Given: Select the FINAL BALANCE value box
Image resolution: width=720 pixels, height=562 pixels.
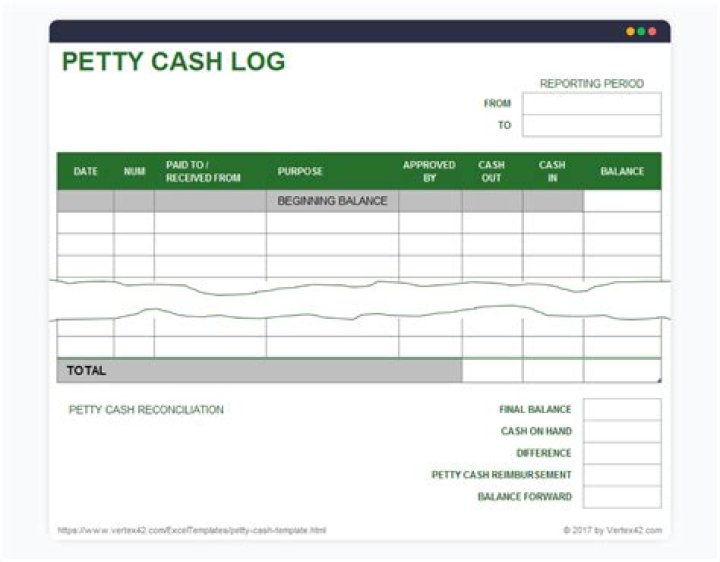Looking at the screenshot, I should 622,410.
